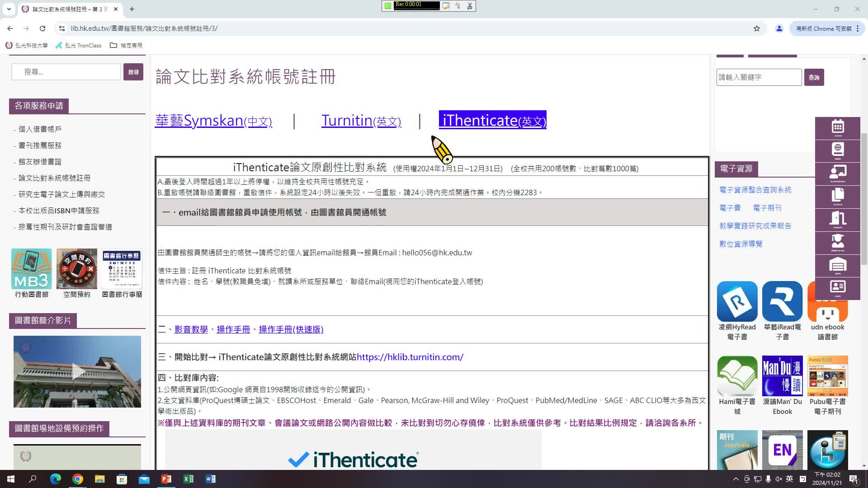Open Word from the taskbar
868x488 pixels.
(x=211, y=479)
